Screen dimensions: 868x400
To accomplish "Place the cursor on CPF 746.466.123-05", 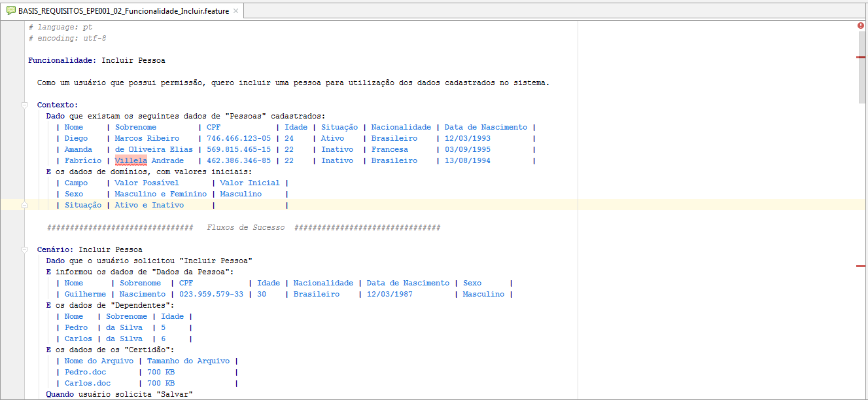I will [x=238, y=138].
